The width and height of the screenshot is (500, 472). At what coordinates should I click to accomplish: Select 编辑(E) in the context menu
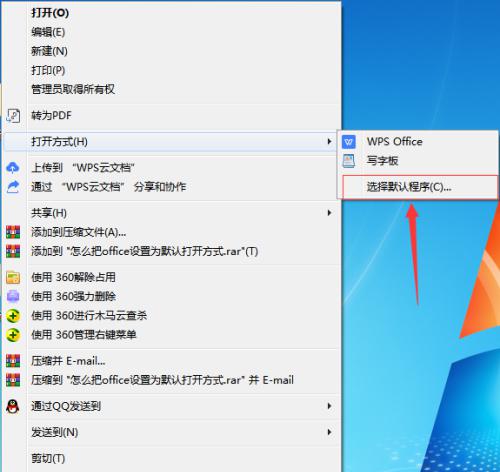(171, 32)
